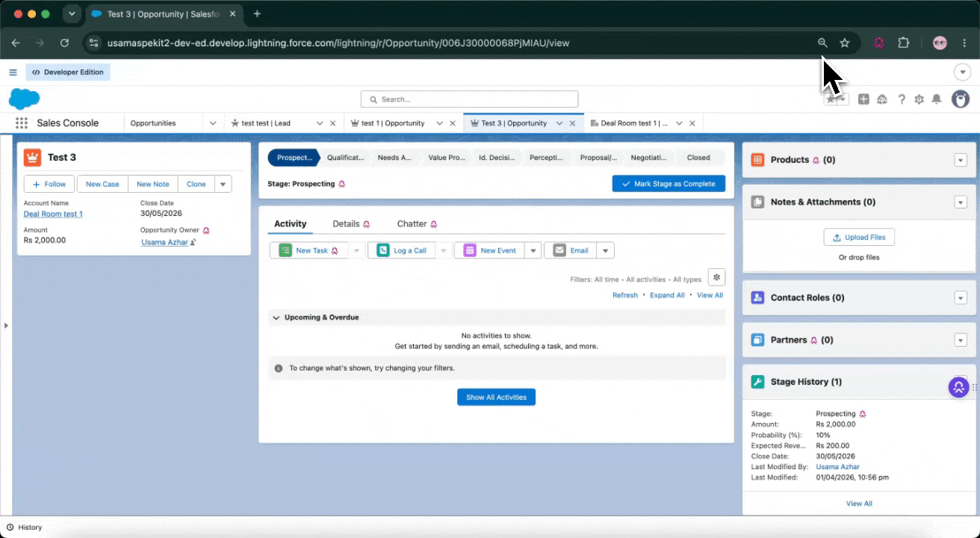The image size is (980, 538).
Task: Open the App Launcher grid icon
Action: tap(22, 123)
